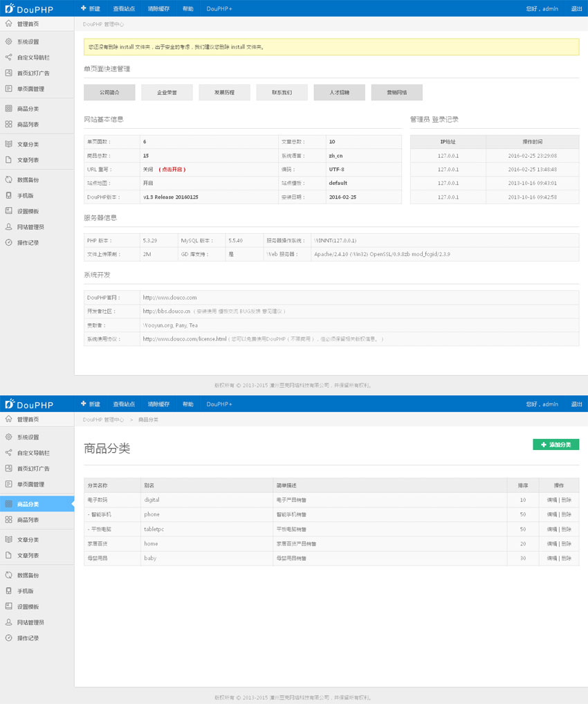Click the DouPHP logo in the upper header
The width and height of the screenshot is (588, 704).
(x=30, y=8)
